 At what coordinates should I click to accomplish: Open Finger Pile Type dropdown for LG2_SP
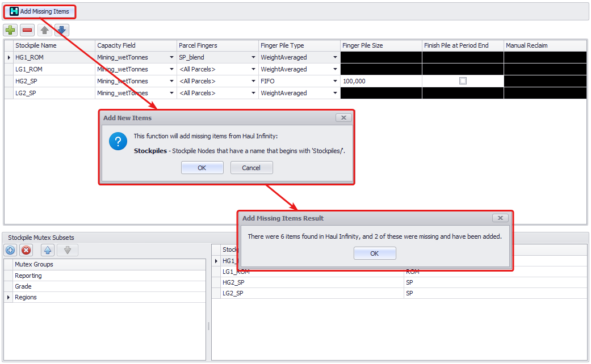tap(335, 93)
